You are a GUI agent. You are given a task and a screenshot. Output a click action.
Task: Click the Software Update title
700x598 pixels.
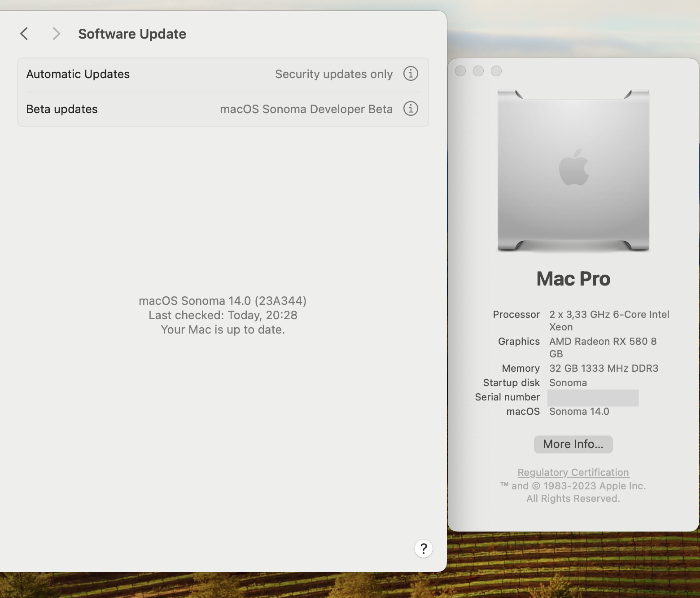(x=132, y=34)
